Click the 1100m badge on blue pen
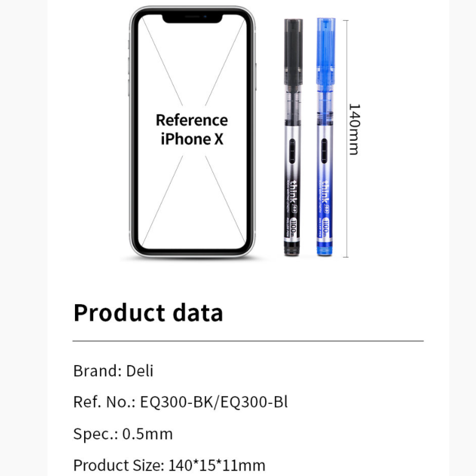The width and height of the screenshot is (476, 476). tap(325, 228)
